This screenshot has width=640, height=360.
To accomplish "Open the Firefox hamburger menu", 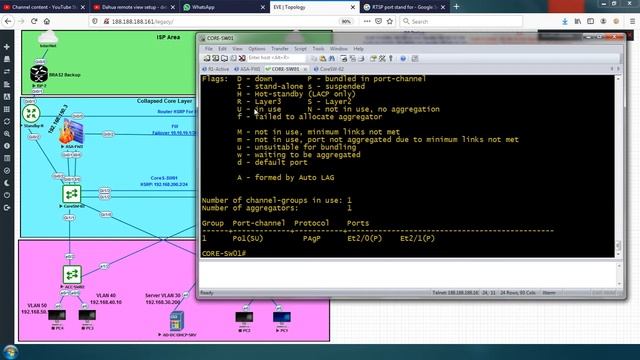I will click(x=632, y=21).
